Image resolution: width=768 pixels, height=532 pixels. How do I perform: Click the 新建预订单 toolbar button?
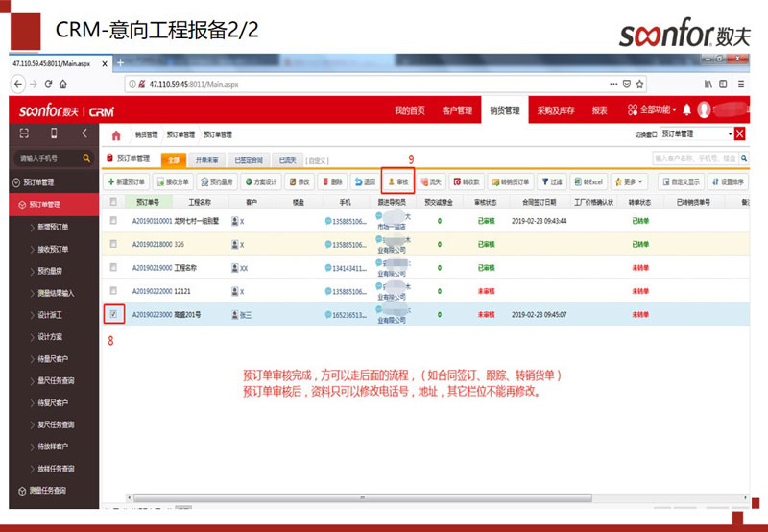click(126, 181)
